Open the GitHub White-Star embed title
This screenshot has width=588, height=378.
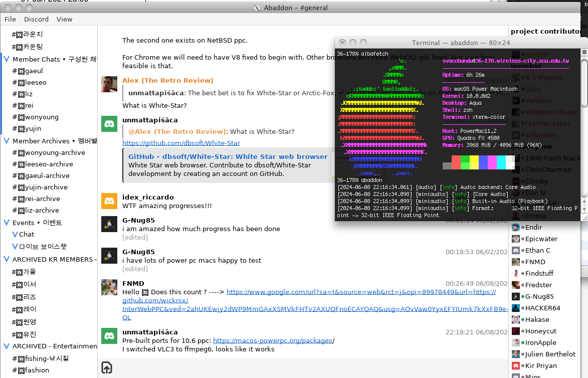228,157
